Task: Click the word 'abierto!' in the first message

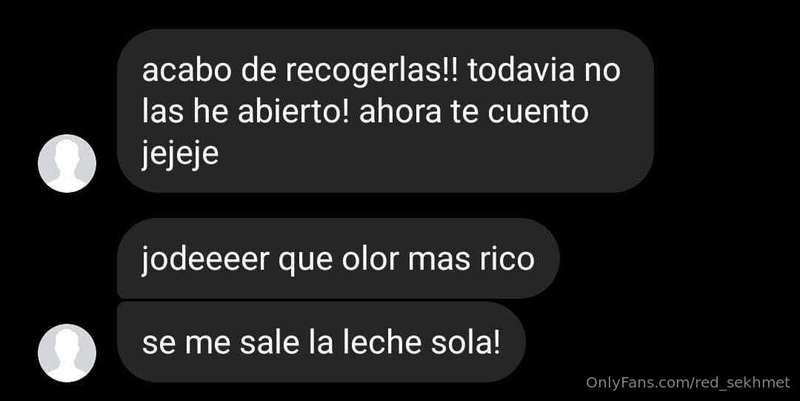Action: tap(293, 112)
